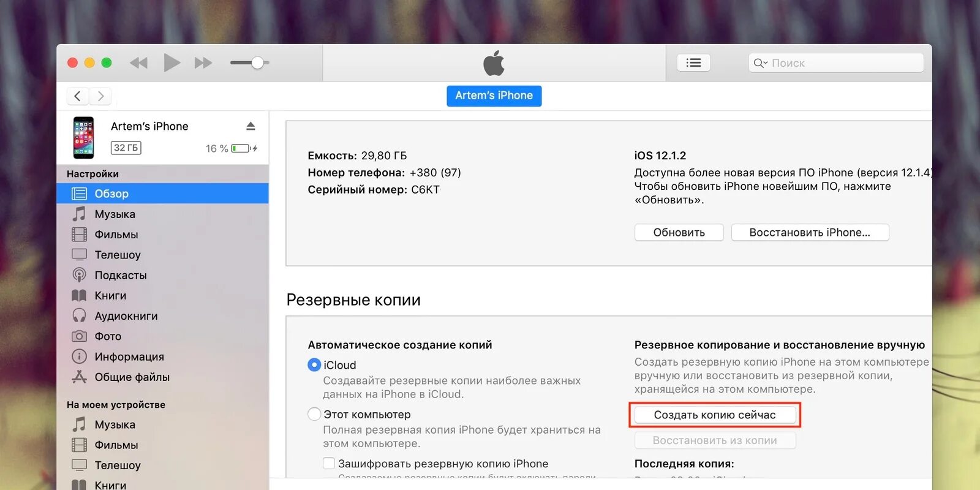Select the Этот компьютер radio option
Image resolution: width=980 pixels, height=490 pixels.
314,415
